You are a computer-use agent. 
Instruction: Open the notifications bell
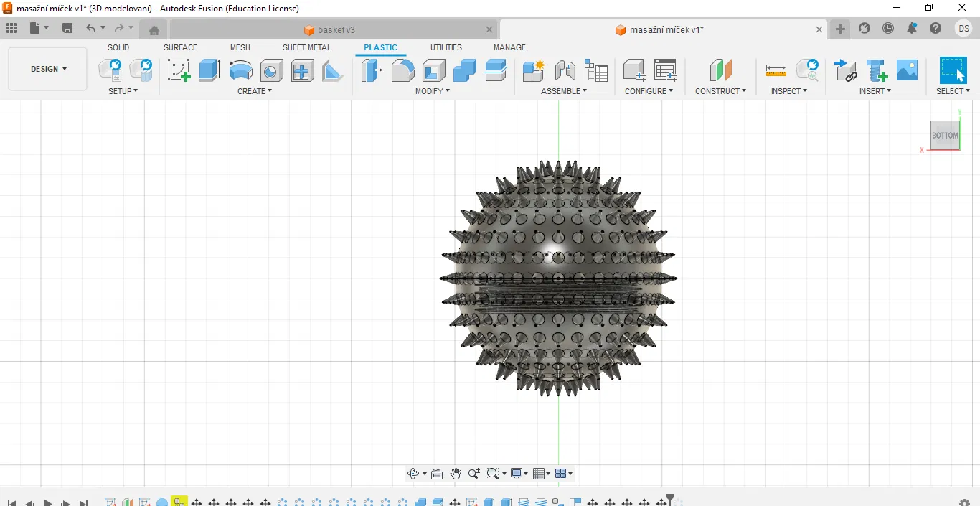(x=912, y=29)
